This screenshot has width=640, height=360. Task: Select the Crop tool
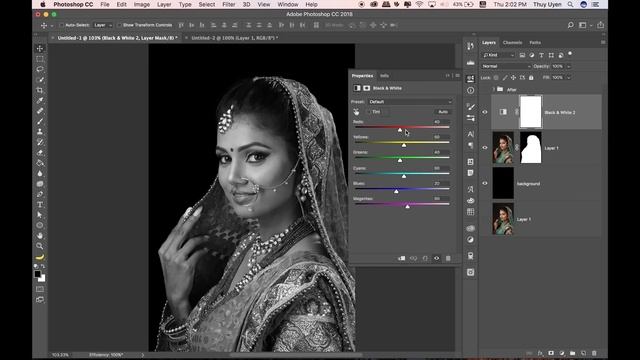[40, 90]
